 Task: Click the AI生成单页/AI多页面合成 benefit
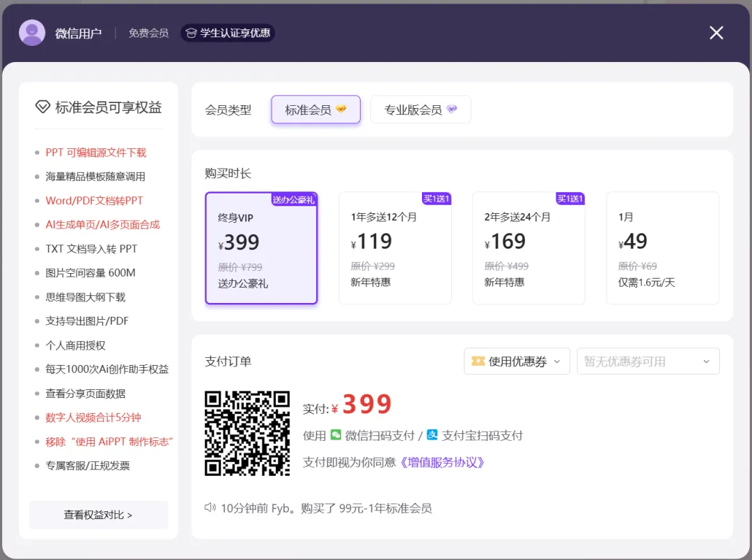click(x=102, y=224)
